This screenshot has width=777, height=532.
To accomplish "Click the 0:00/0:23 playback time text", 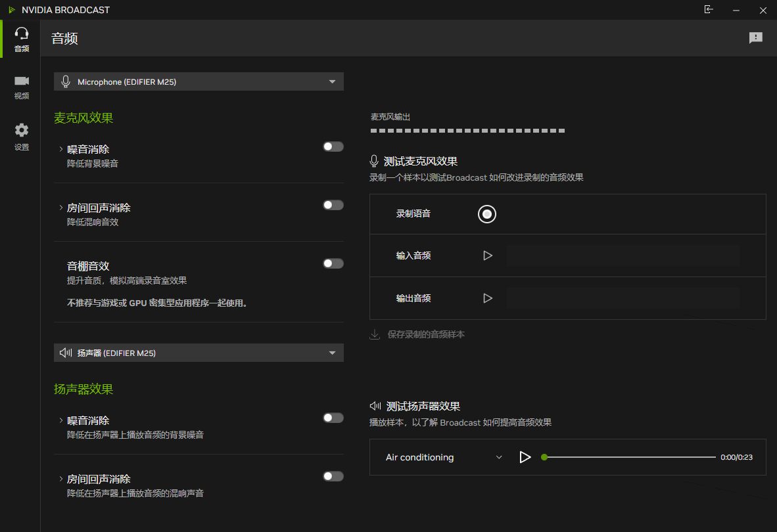I will (736, 457).
